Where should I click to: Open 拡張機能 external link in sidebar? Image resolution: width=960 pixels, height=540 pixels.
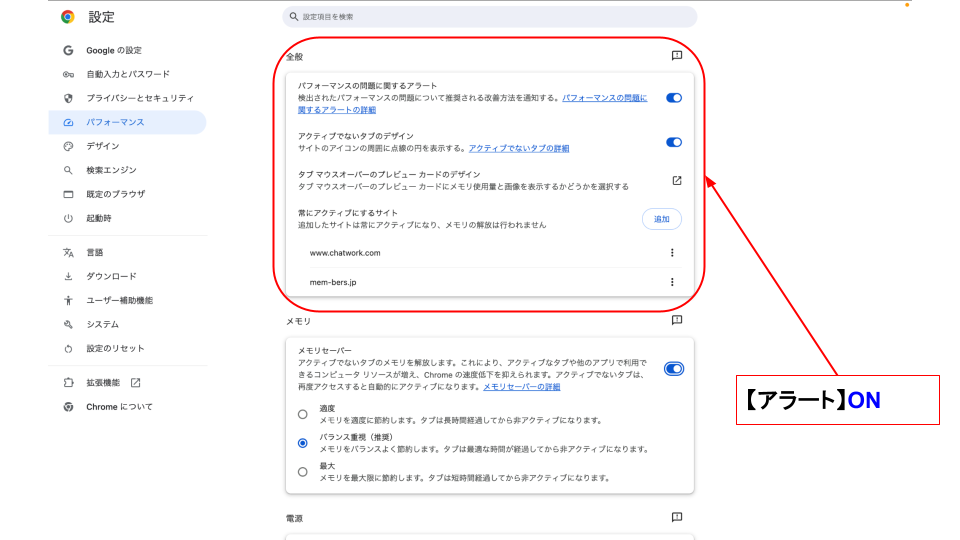(x=135, y=383)
